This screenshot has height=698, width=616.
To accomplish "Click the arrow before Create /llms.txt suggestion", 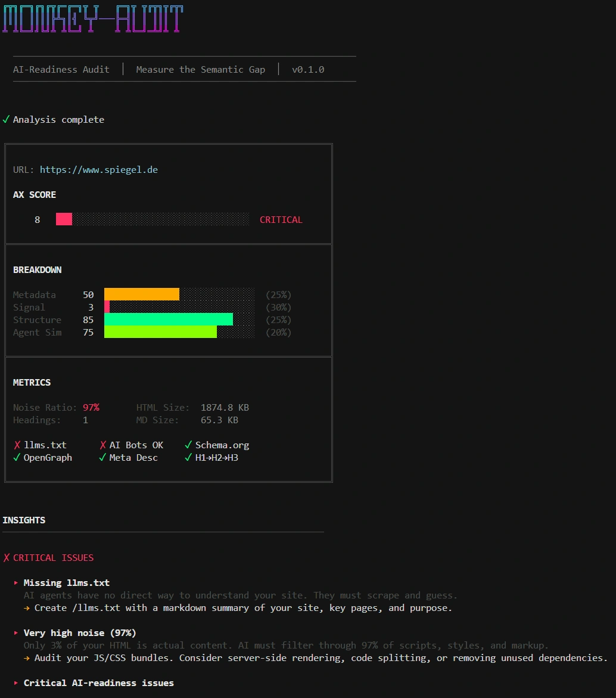I will tap(27, 608).
